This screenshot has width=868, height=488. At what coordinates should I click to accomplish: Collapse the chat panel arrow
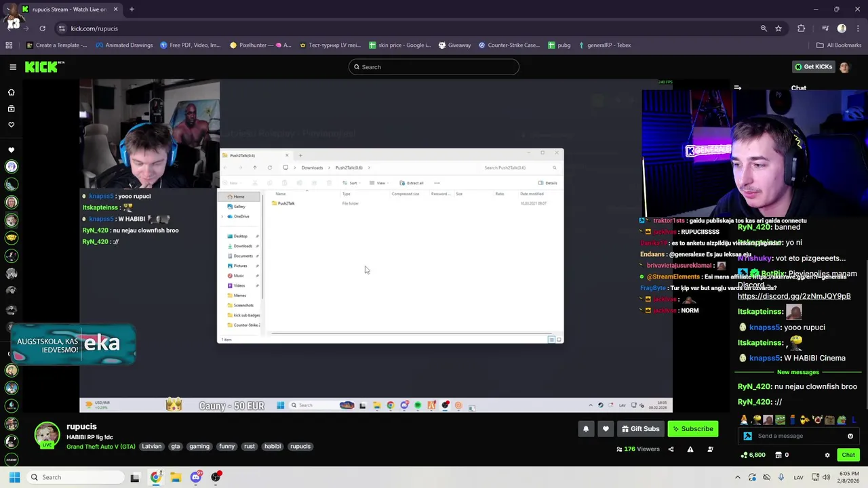tap(738, 88)
